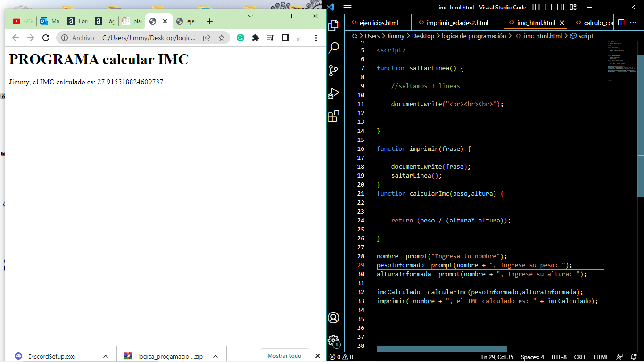
Task: Split the editor to the right
Action: click(621, 22)
